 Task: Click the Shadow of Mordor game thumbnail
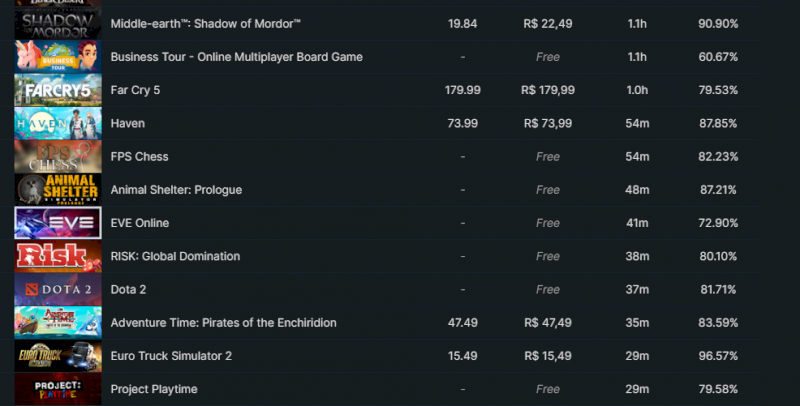pos(57,24)
